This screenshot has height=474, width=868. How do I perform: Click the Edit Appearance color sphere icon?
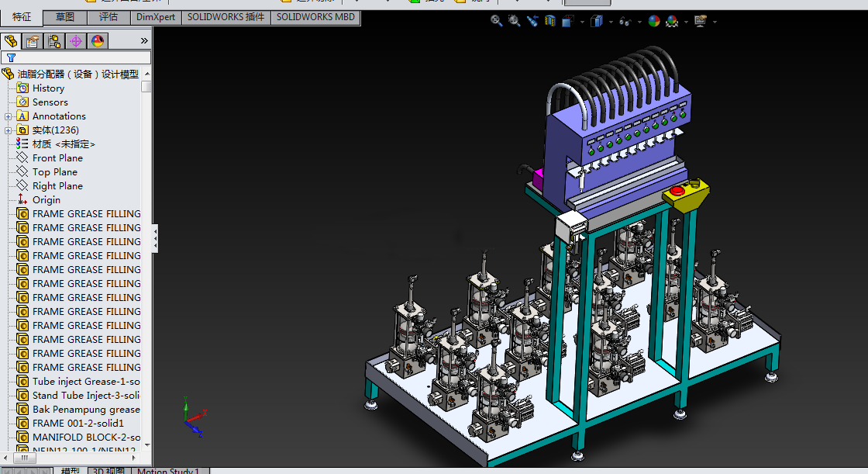[653, 21]
